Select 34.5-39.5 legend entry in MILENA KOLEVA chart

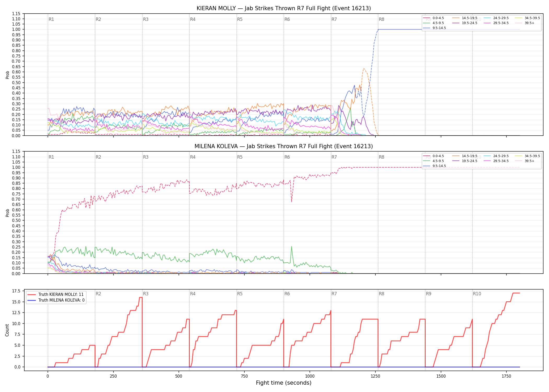528,156
